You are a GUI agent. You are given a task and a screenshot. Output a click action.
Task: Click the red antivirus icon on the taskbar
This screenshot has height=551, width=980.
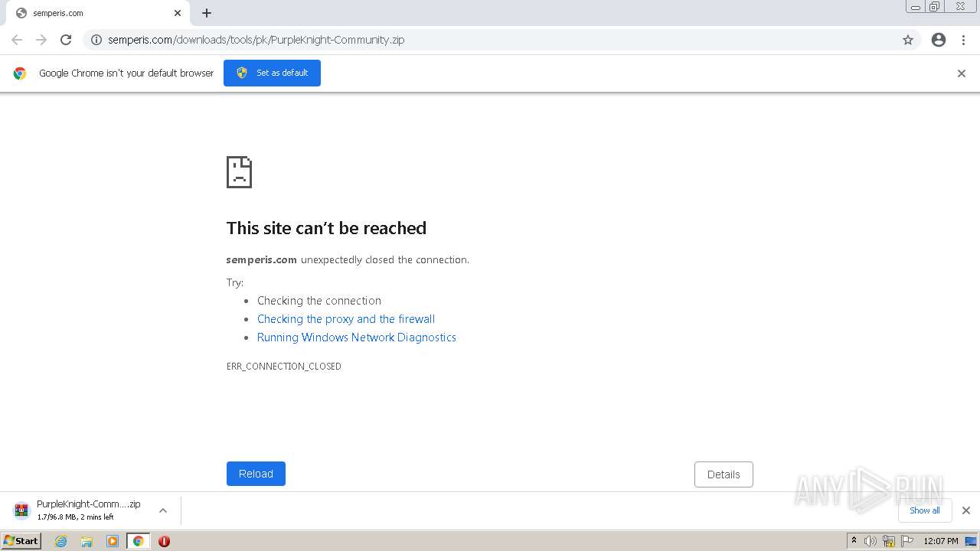coord(164,541)
